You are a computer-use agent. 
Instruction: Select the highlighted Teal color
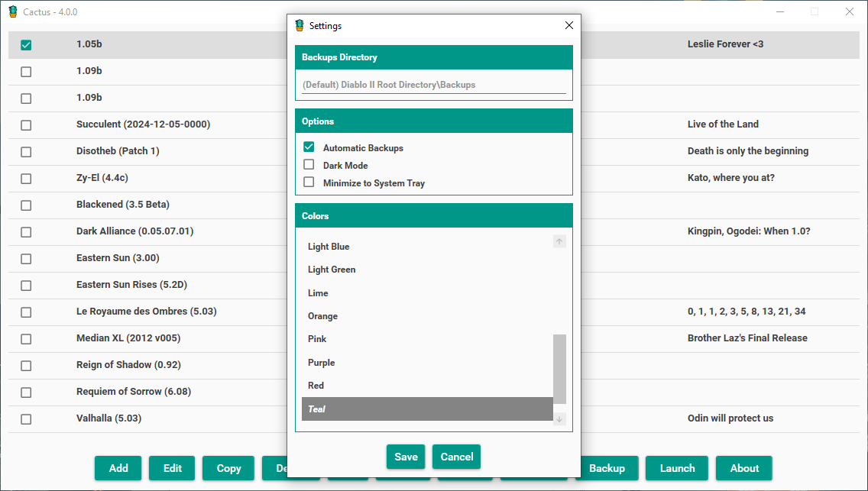click(x=427, y=409)
